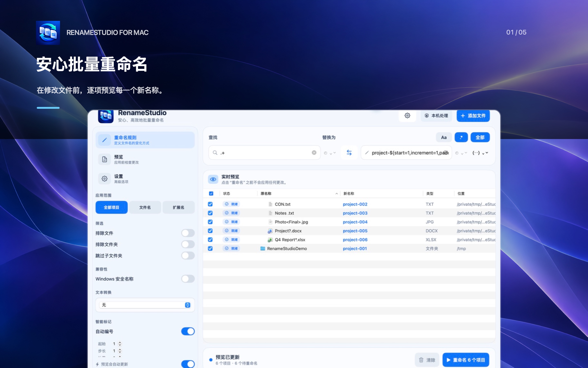The image size is (588, 368).
Task: Open the history dropdown next to find field
Action: tap(330, 153)
